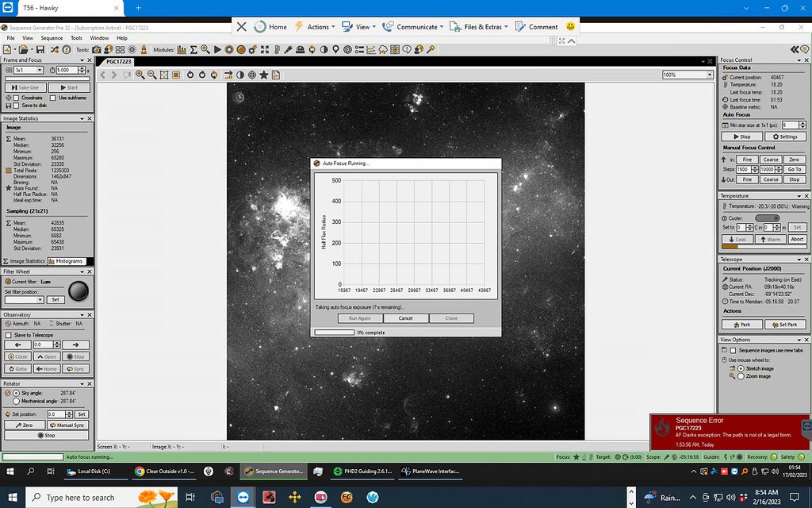
Task: Open the histogram module icon after Modules label
Action: pyautogui.click(x=182, y=50)
